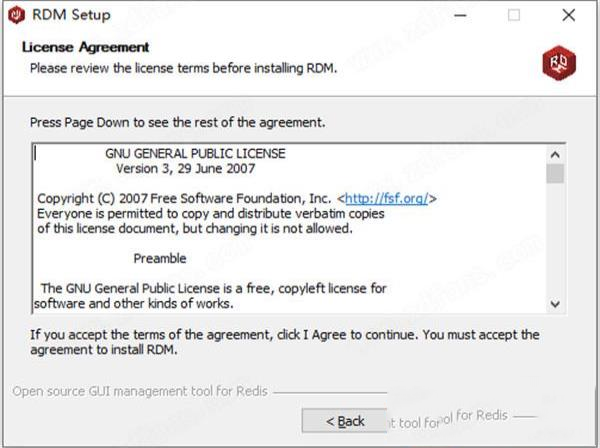Open the http://fsf.org/ link
The width and height of the screenshot is (600, 448).
click(x=387, y=198)
